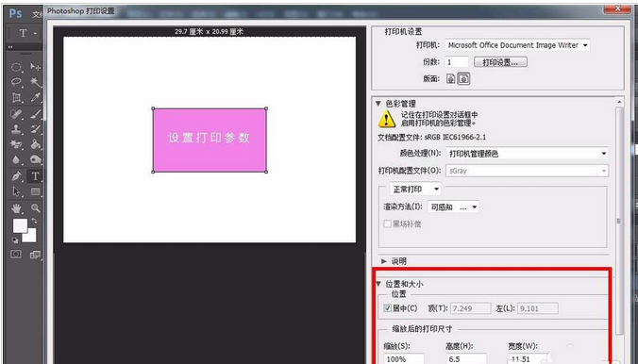Click the Ps application logo
The image size is (638, 364).
point(15,13)
